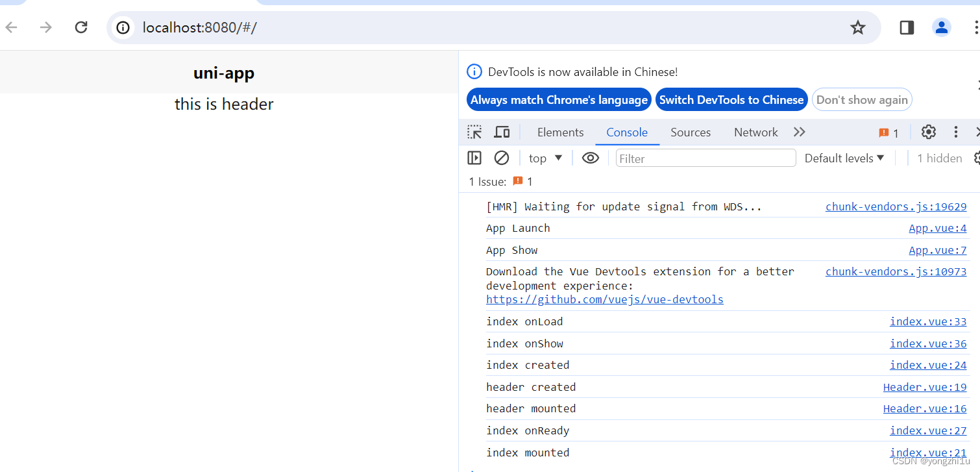The height and width of the screenshot is (472, 980).
Task: Switch to the Sources tab
Action: (691, 132)
